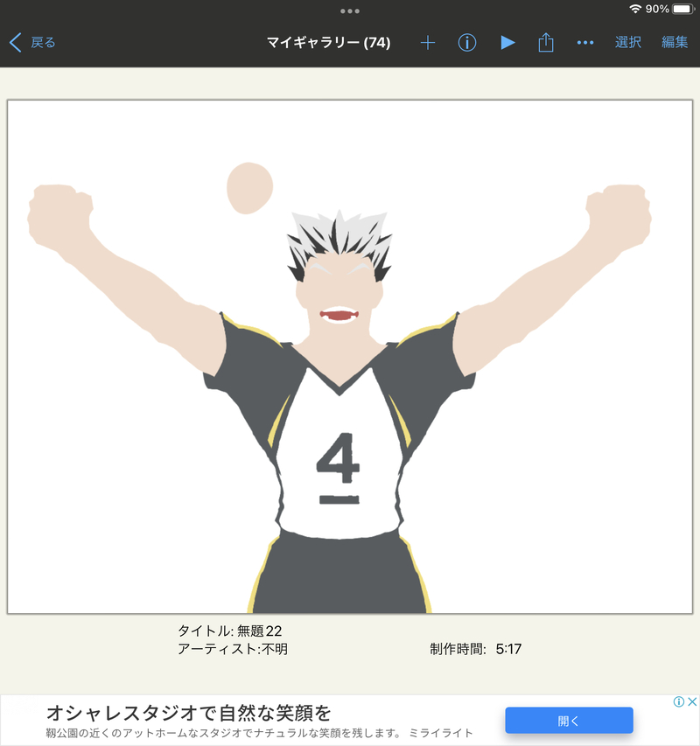Tap the three-dot multitasking handle at top
Viewport: 700px width, 746px height.
pos(350,11)
